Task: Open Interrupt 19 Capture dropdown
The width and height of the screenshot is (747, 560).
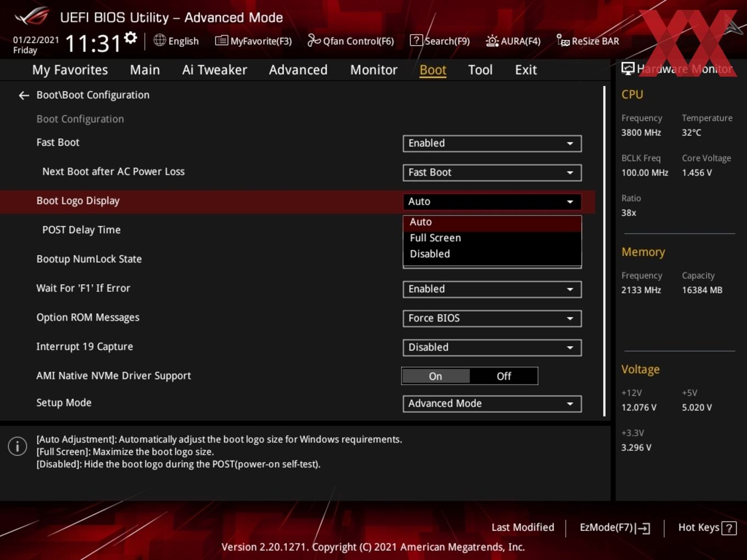Action: point(492,348)
